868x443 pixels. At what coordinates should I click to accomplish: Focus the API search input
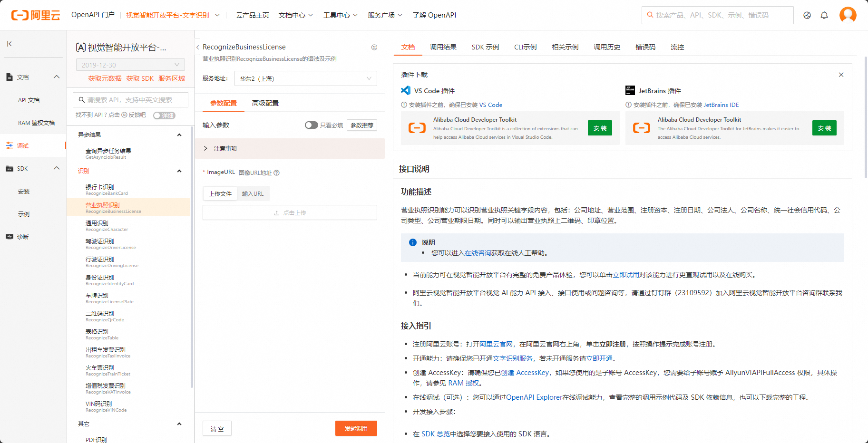(x=130, y=100)
